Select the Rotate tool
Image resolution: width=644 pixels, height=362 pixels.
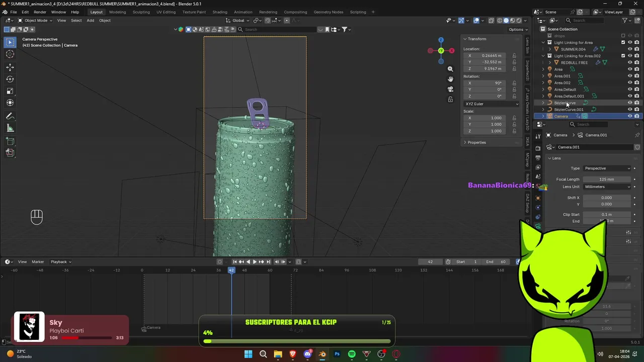[10, 79]
